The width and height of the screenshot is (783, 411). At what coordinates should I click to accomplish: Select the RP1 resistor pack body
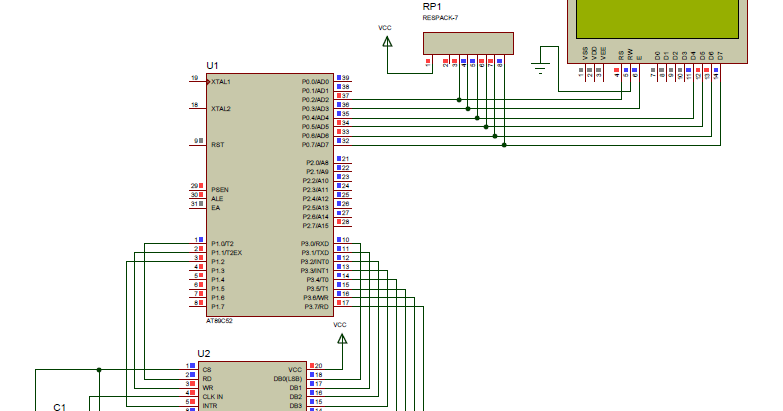[x=468, y=43]
